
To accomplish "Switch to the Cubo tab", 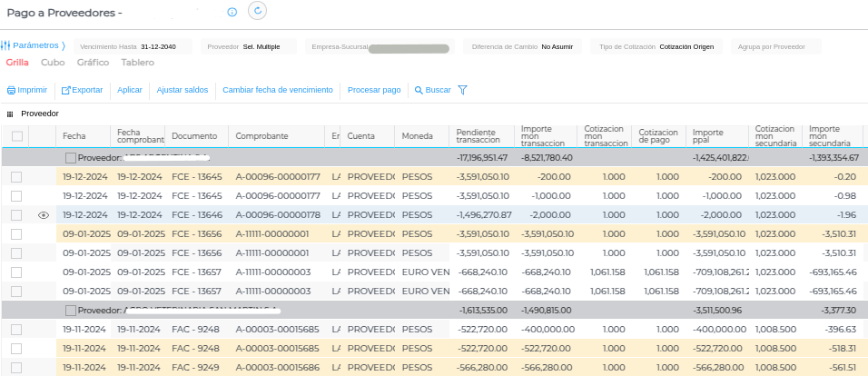I will [53, 63].
